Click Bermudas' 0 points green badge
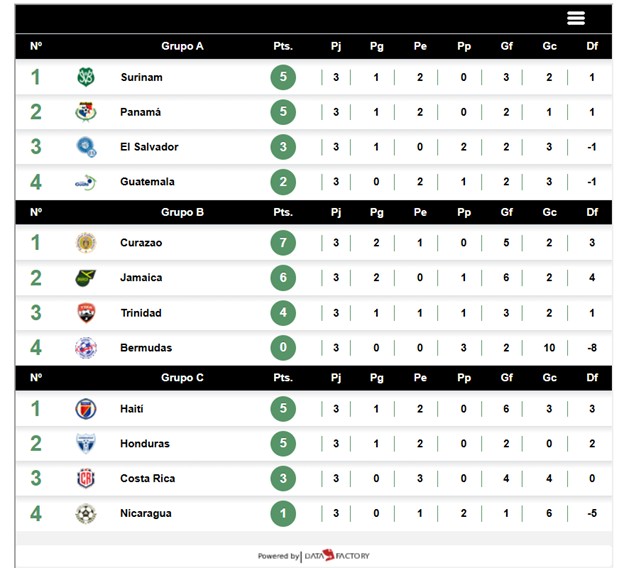The height and width of the screenshot is (568, 624). 283,348
